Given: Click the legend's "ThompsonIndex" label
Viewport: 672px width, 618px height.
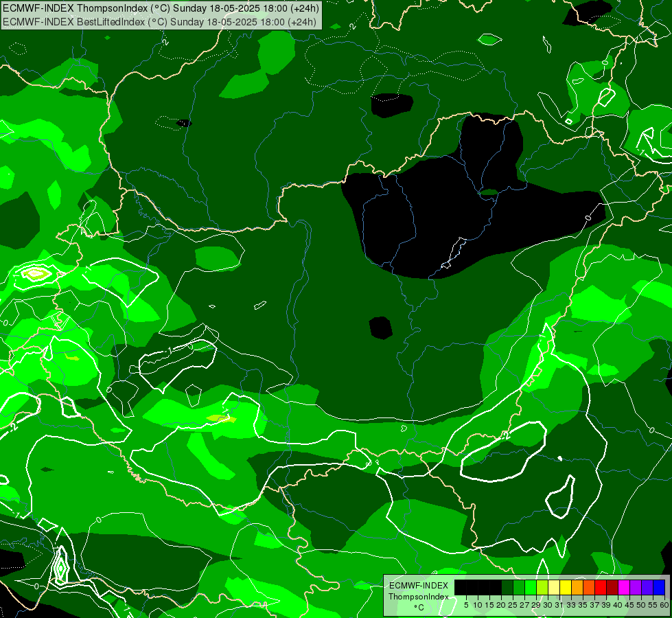Looking at the screenshot, I should click(x=419, y=597).
